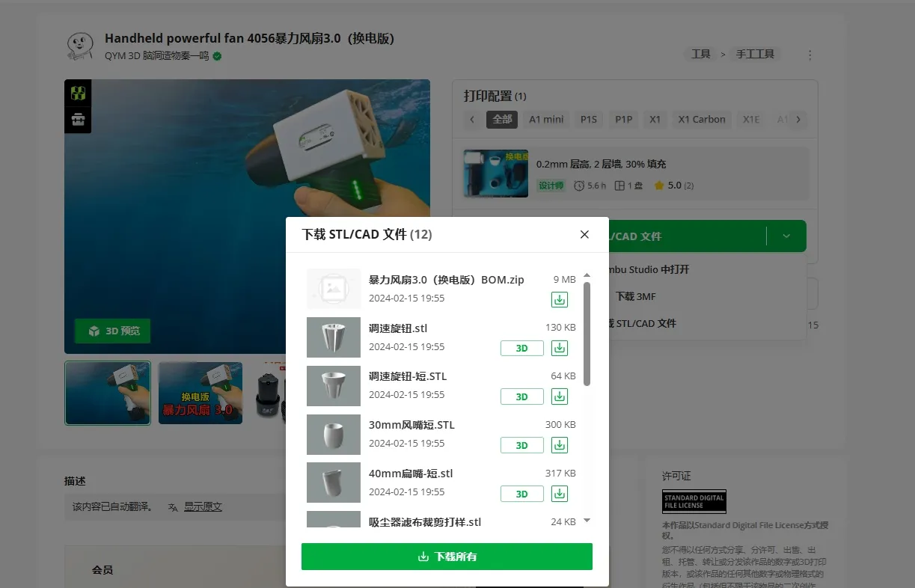Image resolution: width=915 pixels, height=588 pixels.
Task: Click printer filter previous arrow
Action: (472, 119)
